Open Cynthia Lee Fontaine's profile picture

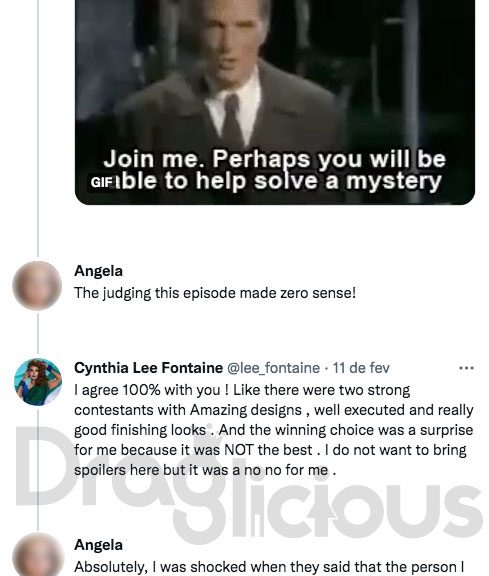click(x=37, y=382)
